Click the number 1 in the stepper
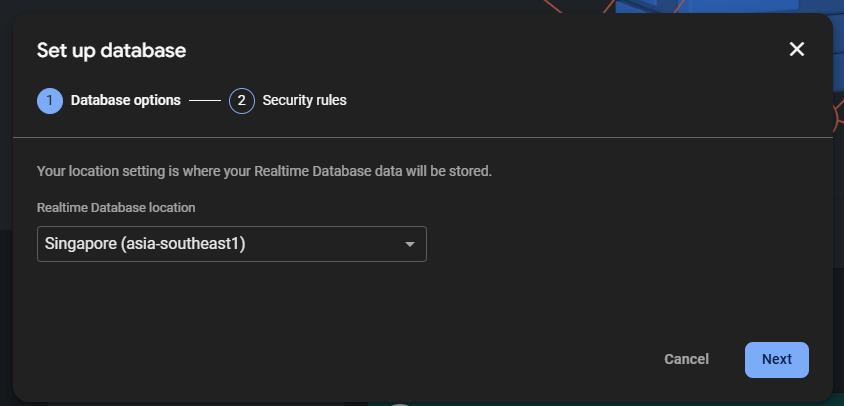The width and height of the screenshot is (844, 406). pos(50,101)
